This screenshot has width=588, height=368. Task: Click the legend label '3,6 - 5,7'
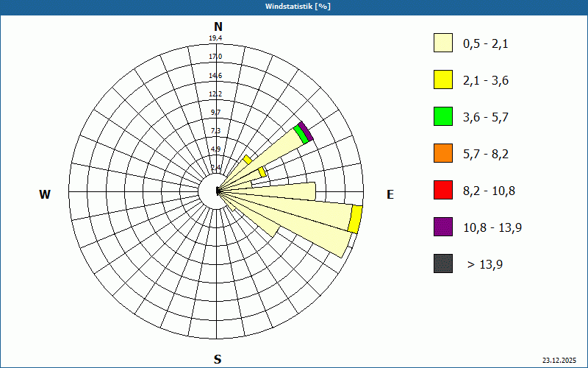pos(486,118)
